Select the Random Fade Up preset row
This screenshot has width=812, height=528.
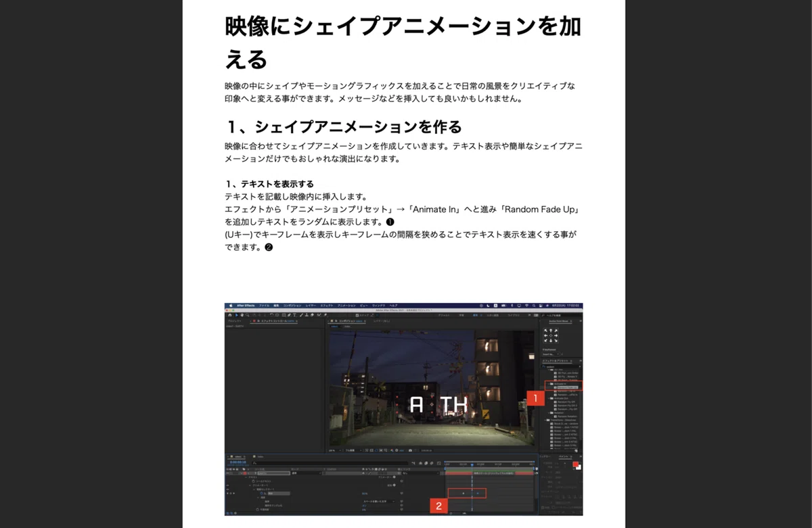[566, 387]
